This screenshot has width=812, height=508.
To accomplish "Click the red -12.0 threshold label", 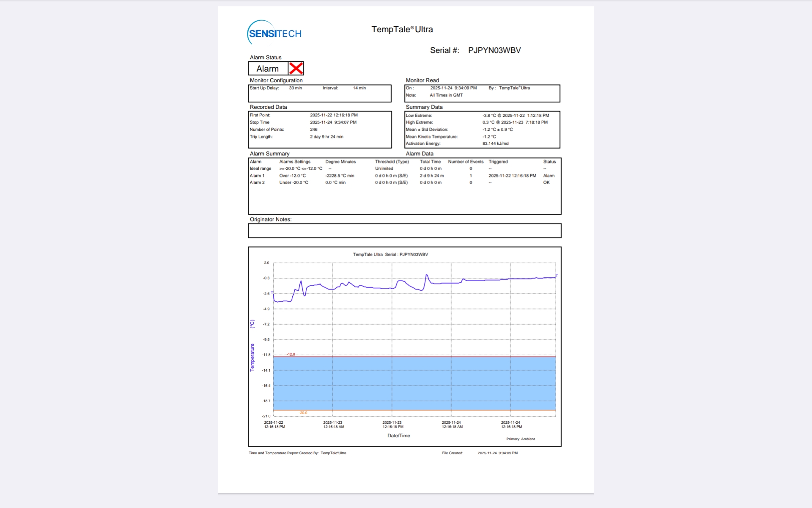I will (x=291, y=354).
